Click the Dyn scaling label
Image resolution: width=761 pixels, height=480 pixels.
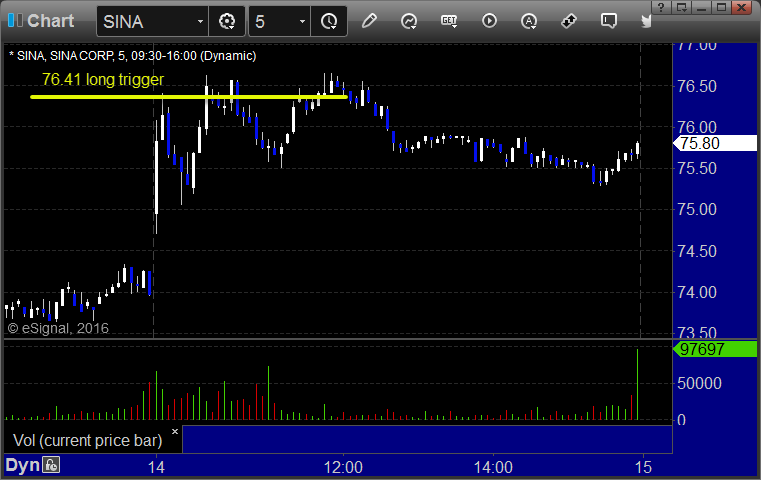pos(22,465)
